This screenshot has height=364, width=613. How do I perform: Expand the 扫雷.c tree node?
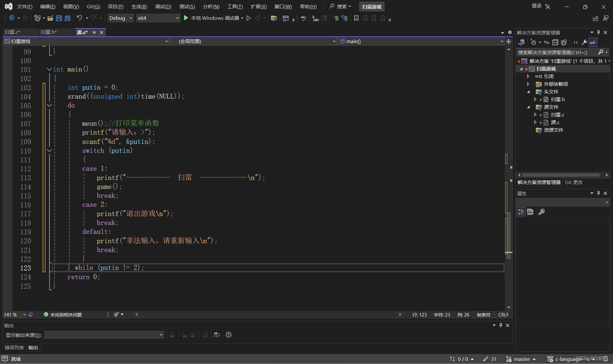click(535, 115)
